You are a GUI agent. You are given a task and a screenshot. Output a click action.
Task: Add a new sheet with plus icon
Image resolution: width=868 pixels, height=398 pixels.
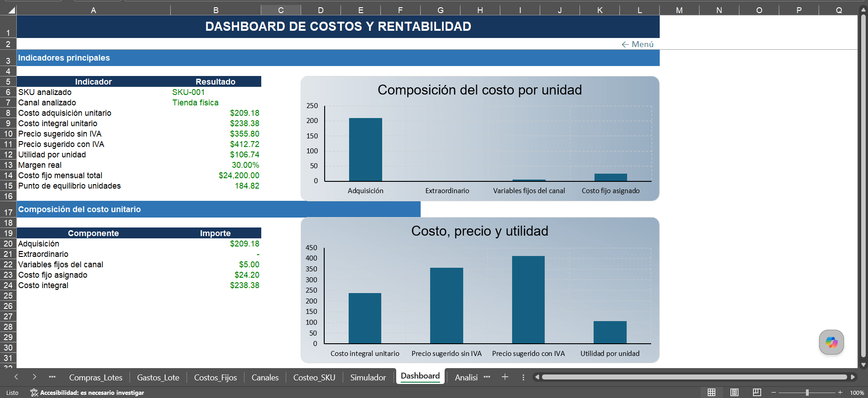pyautogui.click(x=505, y=377)
